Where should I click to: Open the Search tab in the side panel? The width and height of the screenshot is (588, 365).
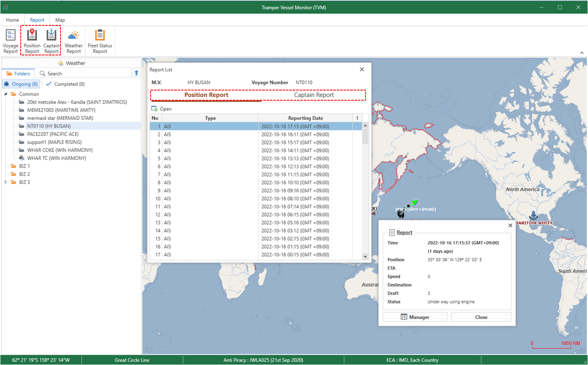(51, 74)
